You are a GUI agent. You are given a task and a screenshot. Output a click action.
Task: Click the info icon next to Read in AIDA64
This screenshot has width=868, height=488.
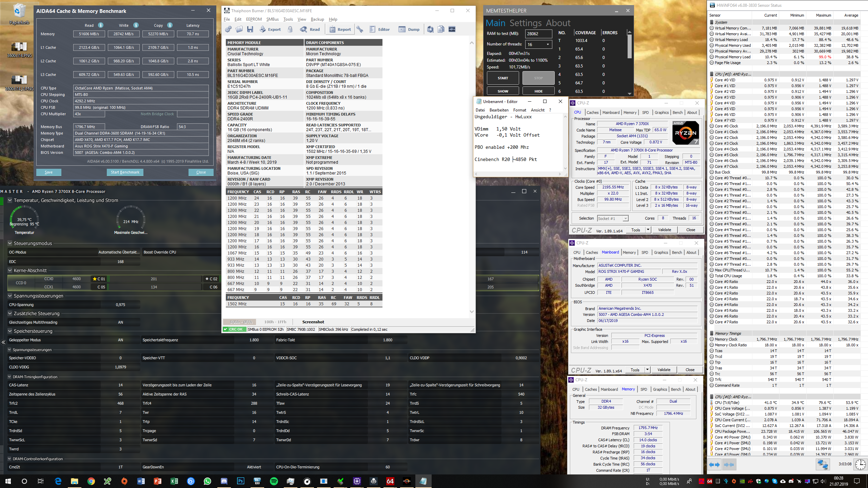(x=101, y=25)
